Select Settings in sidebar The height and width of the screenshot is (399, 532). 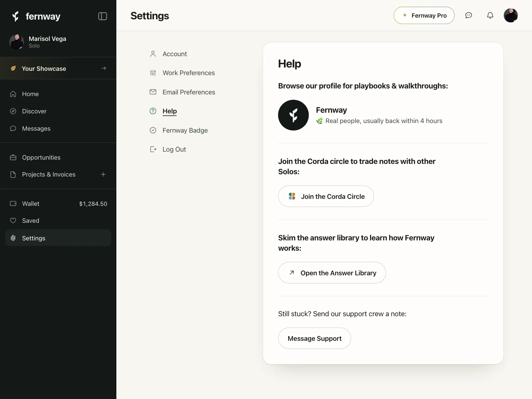point(58,238)
